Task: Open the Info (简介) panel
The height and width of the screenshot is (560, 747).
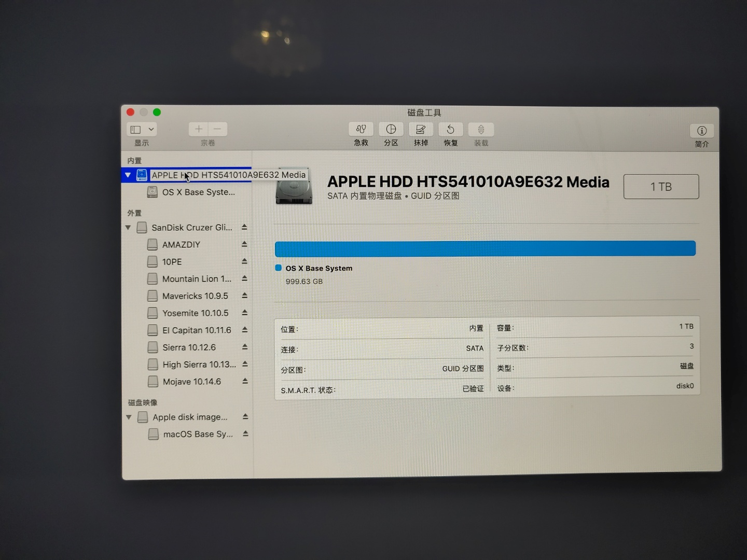Action: (701, 131)
